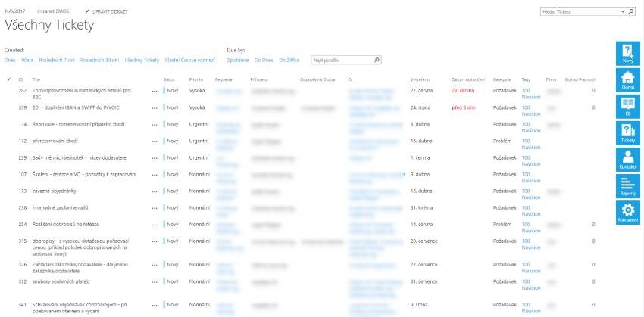
Task: Open the Nastavení settings tile
Action: [627, 213]
